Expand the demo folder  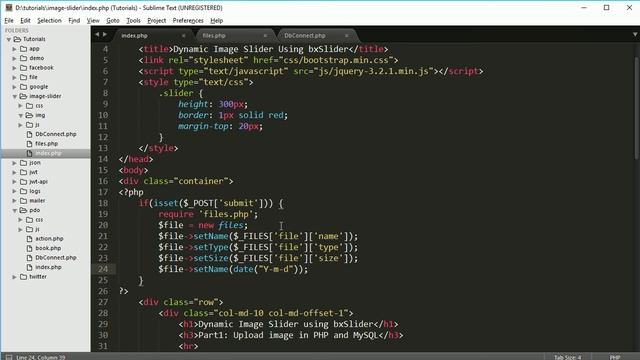[x=15, y=58]
